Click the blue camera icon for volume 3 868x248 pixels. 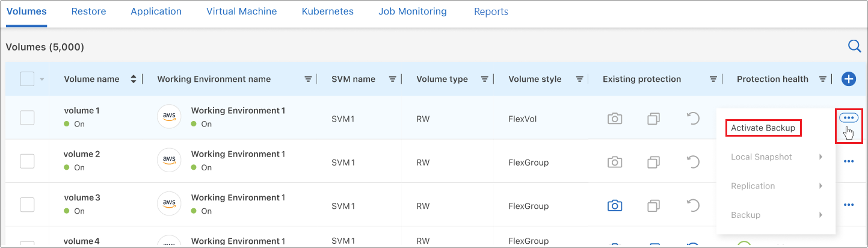614,205
